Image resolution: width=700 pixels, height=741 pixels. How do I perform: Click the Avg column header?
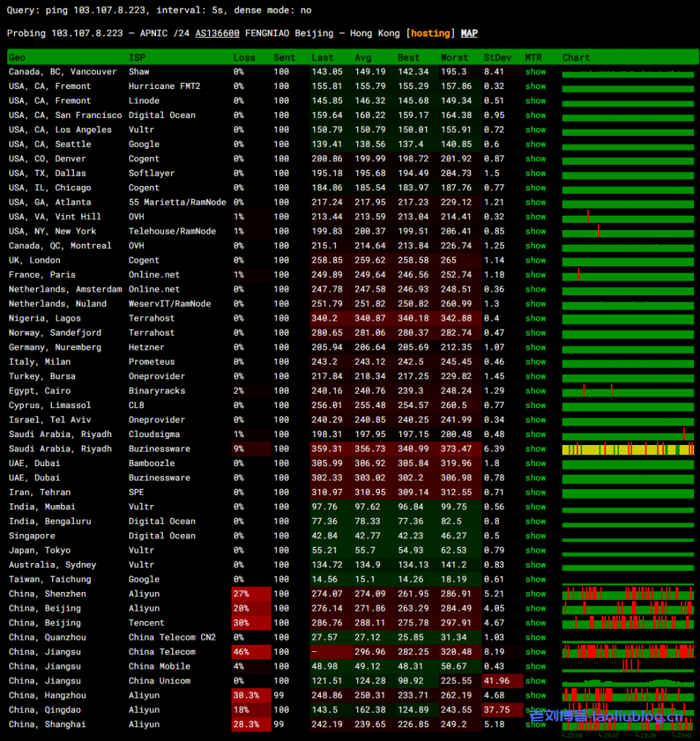pos(362,57)
